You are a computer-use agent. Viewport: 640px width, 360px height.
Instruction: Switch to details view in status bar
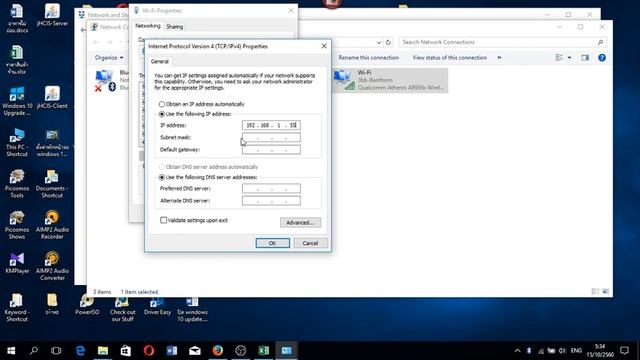(x=595, y=291)
